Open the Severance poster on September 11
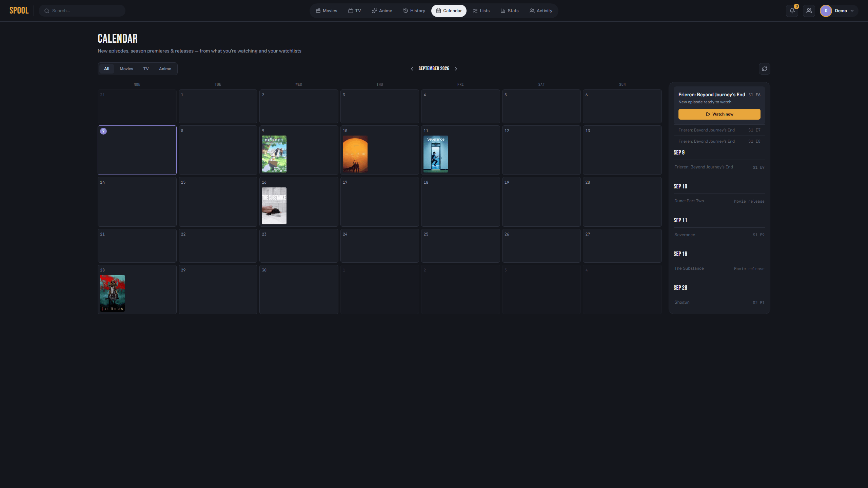This screenshot has width=868, height=488. [436, 154]
